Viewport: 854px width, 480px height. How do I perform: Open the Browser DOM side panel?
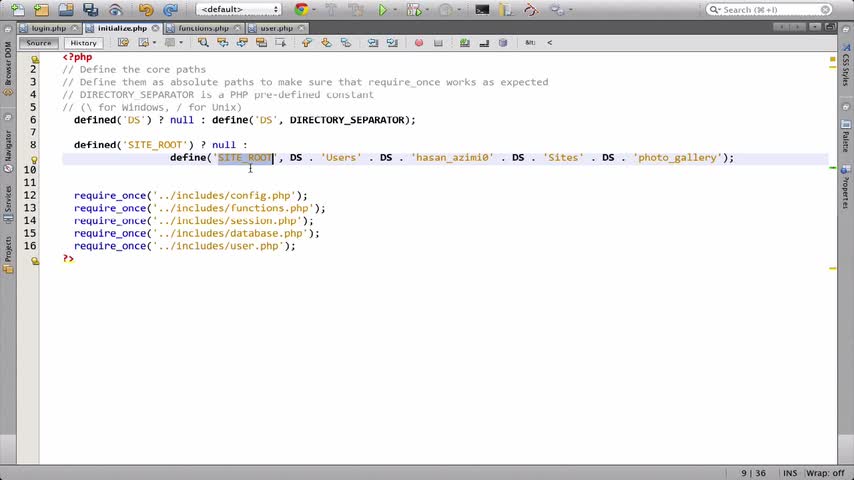pyautogui.click(x=8, y=68)
